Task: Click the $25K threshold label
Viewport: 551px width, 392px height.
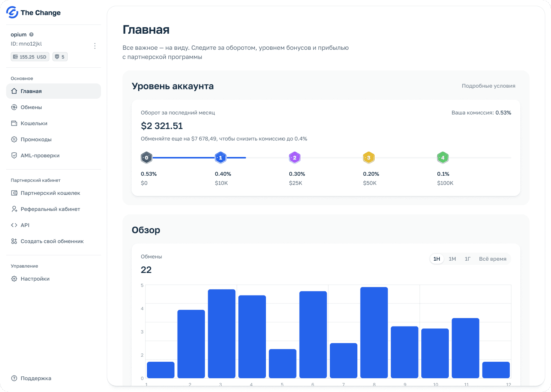Action: [x=296, y=183]
